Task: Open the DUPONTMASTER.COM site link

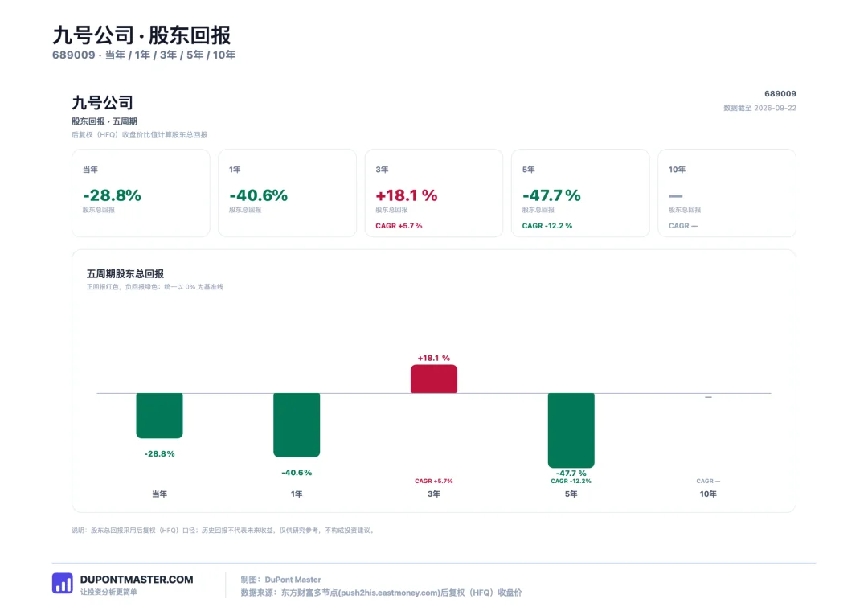Action: [137, 580]
